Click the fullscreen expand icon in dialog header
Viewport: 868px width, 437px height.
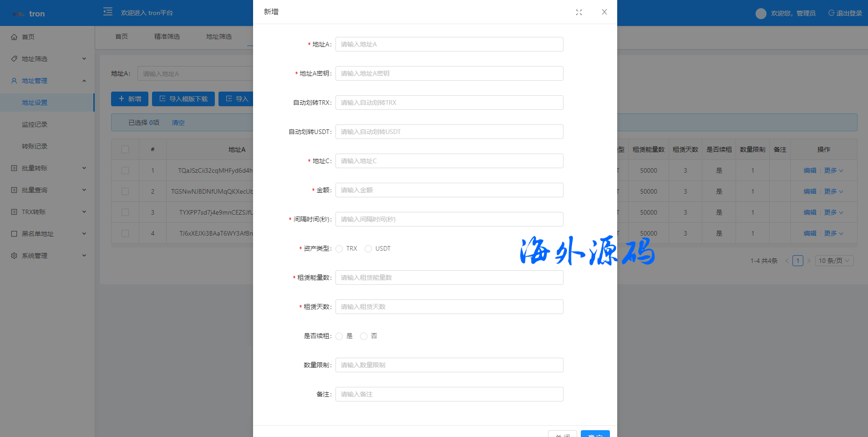579,12
